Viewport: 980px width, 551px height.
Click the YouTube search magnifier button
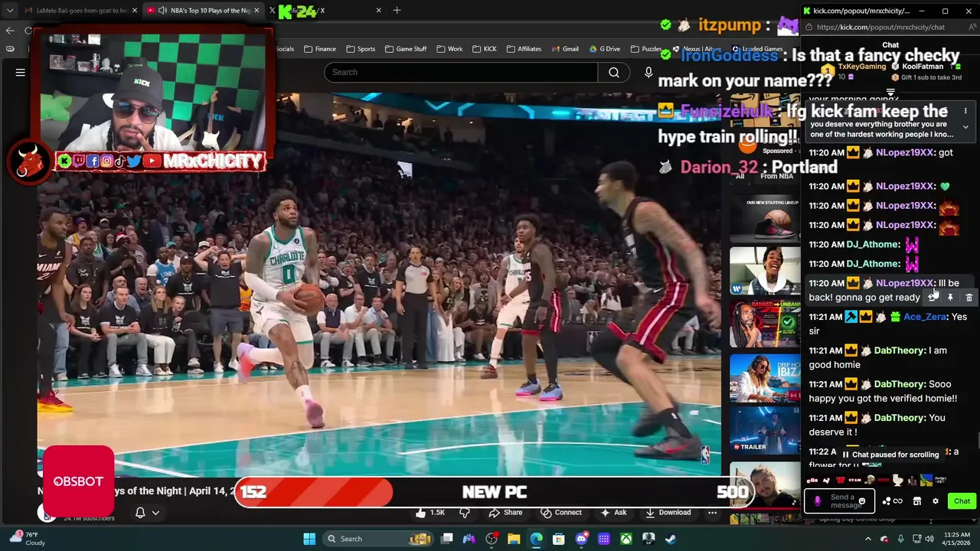(x=614, y=72)
